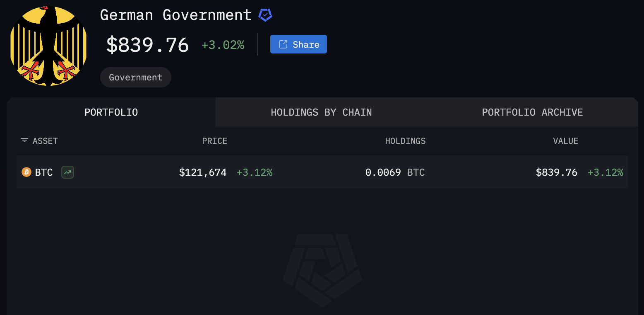Select the German Government entity name
This screenshot has width=644, height=315.
coord(175,15)
